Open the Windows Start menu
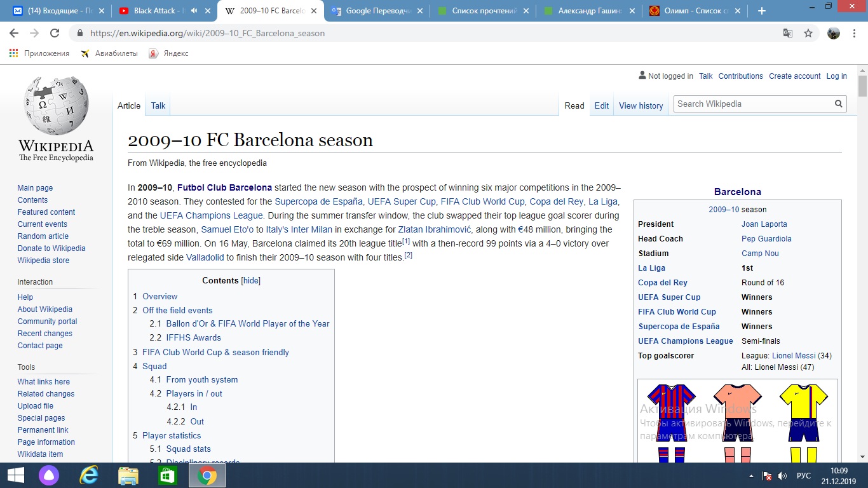 15,475
